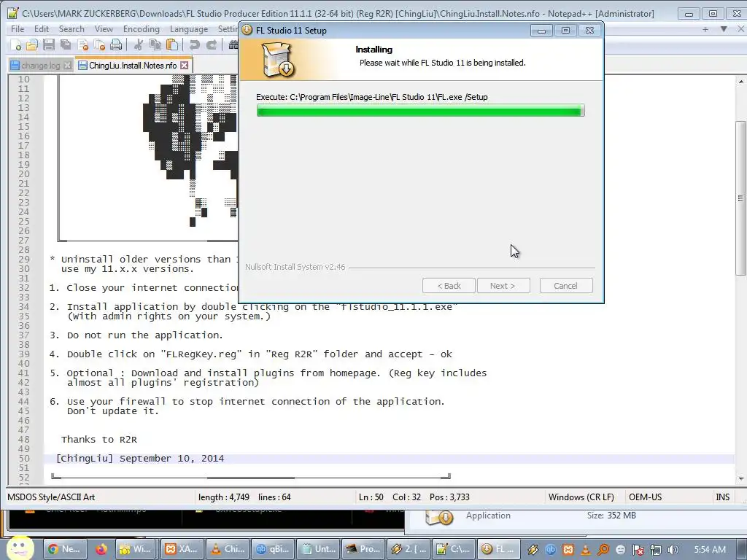Open Firefox from the taskbar
The image size is (747, 560).
(x=101, y=549)
